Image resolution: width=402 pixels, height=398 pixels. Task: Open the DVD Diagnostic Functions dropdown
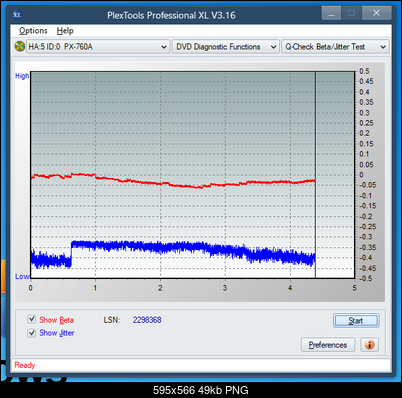coord(226,47)
